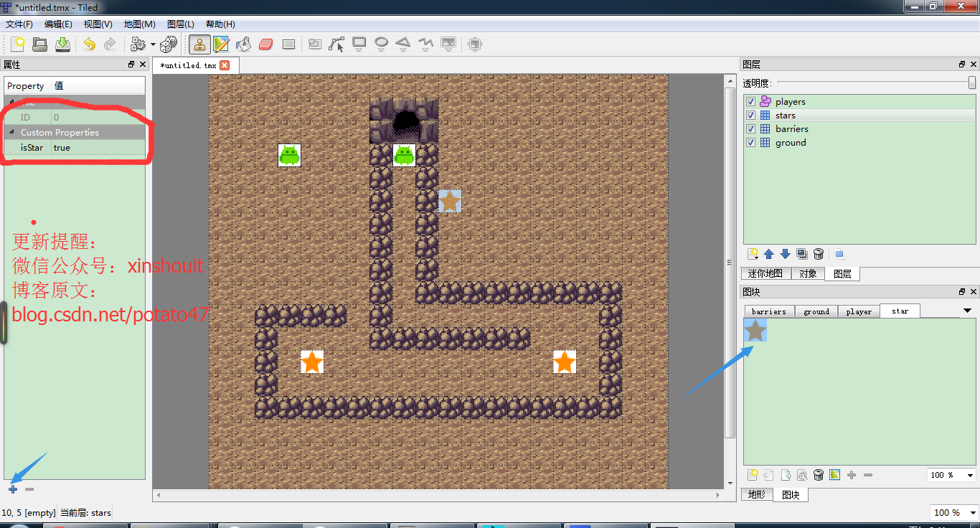
Task: Select the Insert Rectangle tool
Action: [x=359, y=44]
